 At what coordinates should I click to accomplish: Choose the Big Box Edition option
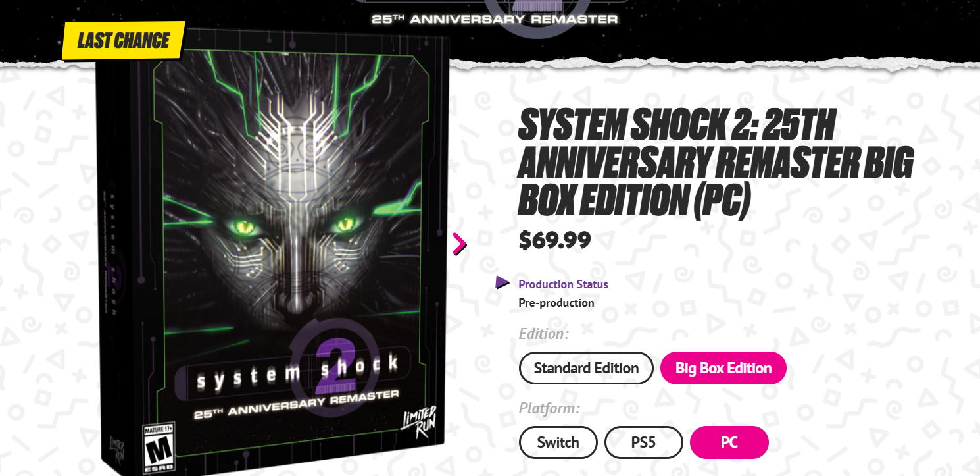point(723,368)
